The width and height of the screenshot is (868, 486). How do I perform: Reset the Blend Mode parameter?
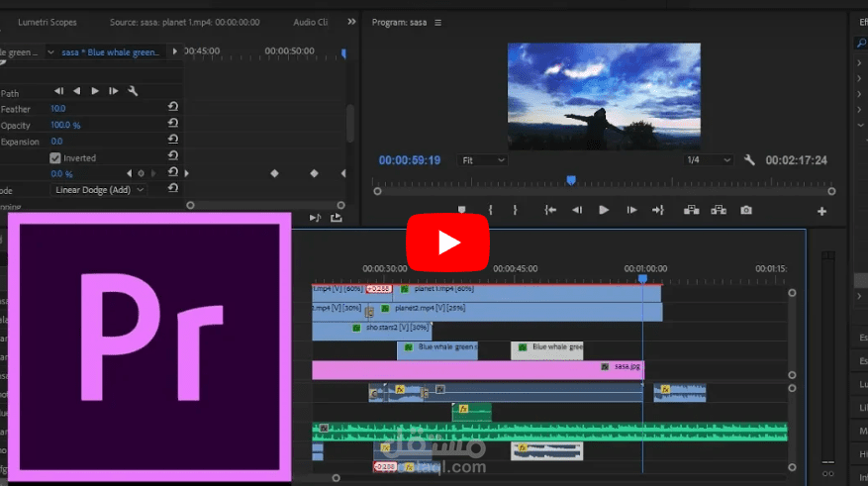[173, 188]
